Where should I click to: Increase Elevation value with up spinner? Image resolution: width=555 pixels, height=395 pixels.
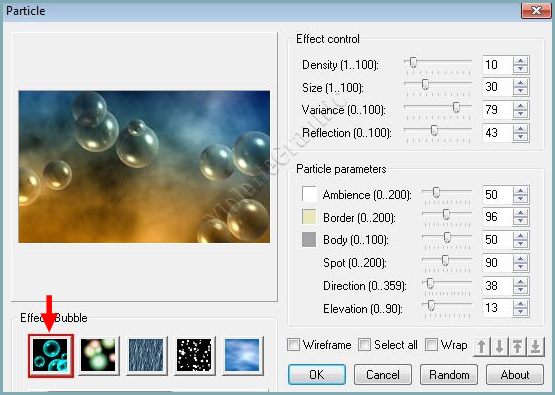[520, 304]
